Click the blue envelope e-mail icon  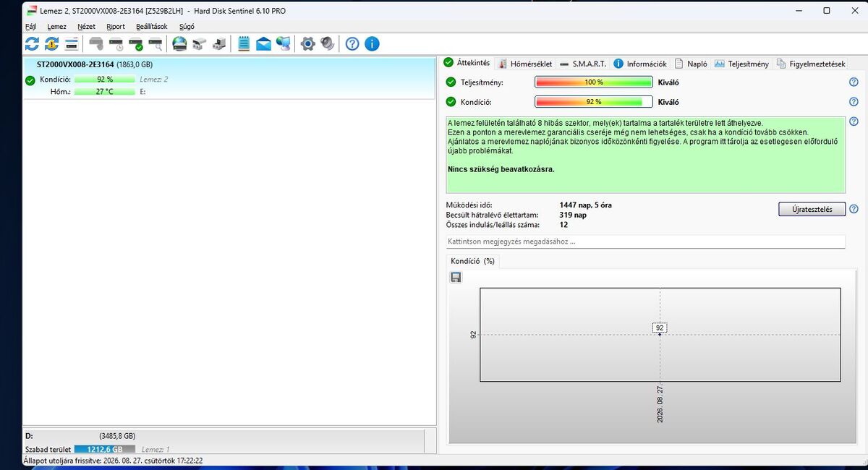pyautogui.click(x=263, y=43)
